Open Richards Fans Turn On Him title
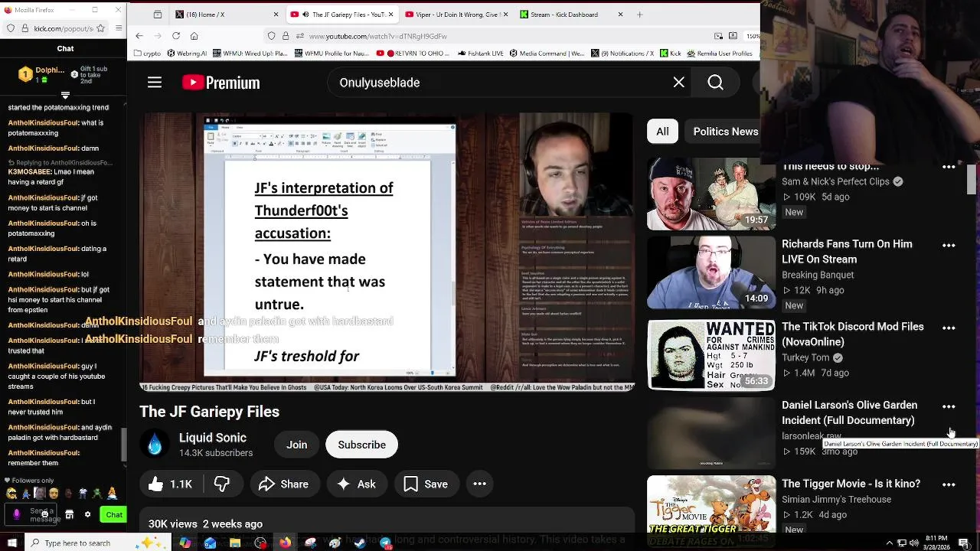 click(x=847, y=252)
